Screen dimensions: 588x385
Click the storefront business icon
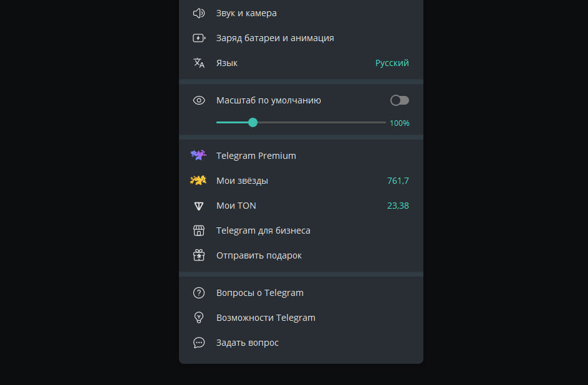pyautogui.click(x=199, y=231)
